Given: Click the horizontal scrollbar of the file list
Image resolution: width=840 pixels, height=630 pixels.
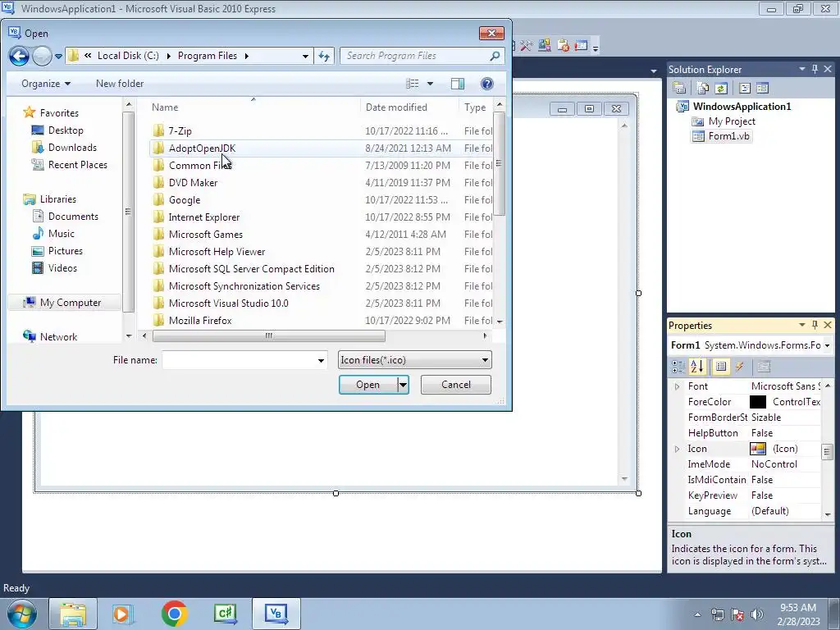Looking at the screenshot, I should pos(269,336).
